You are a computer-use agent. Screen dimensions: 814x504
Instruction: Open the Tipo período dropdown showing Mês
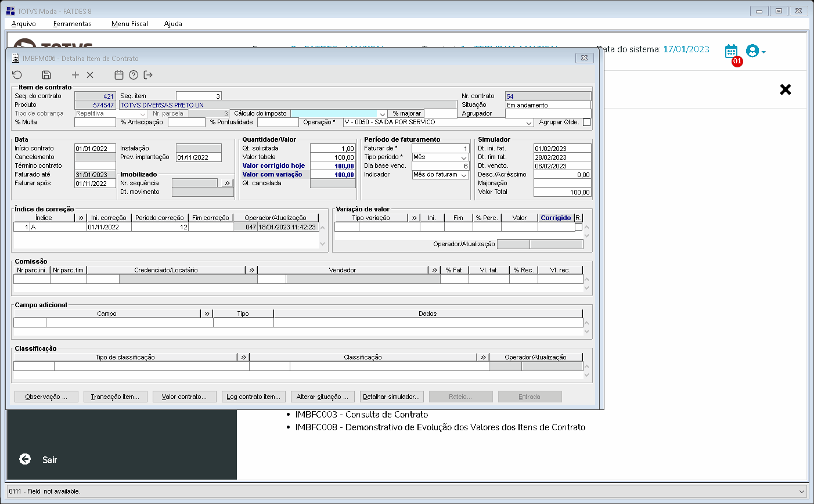pyautogui.click(x=464, y=157)
